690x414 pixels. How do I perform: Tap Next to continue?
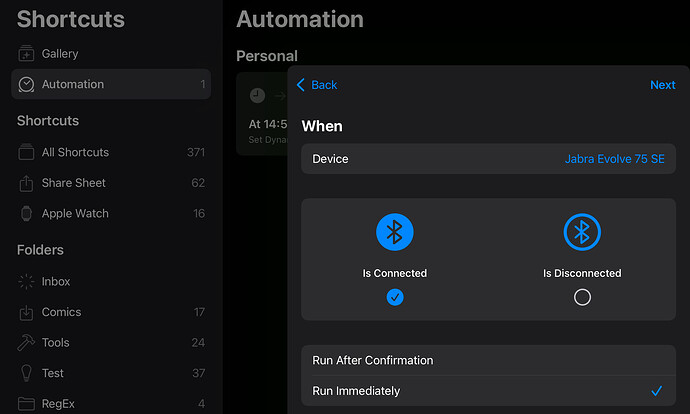click(x=662, y=85)
